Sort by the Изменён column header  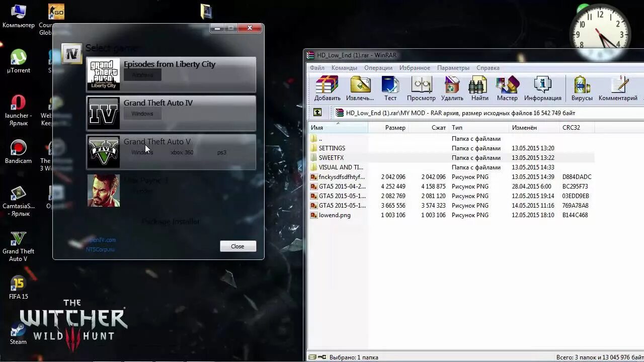[x=534, y=128]
